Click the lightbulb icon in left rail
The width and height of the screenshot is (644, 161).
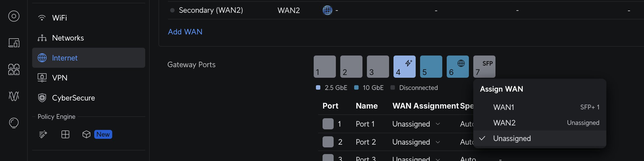(14, 123)
